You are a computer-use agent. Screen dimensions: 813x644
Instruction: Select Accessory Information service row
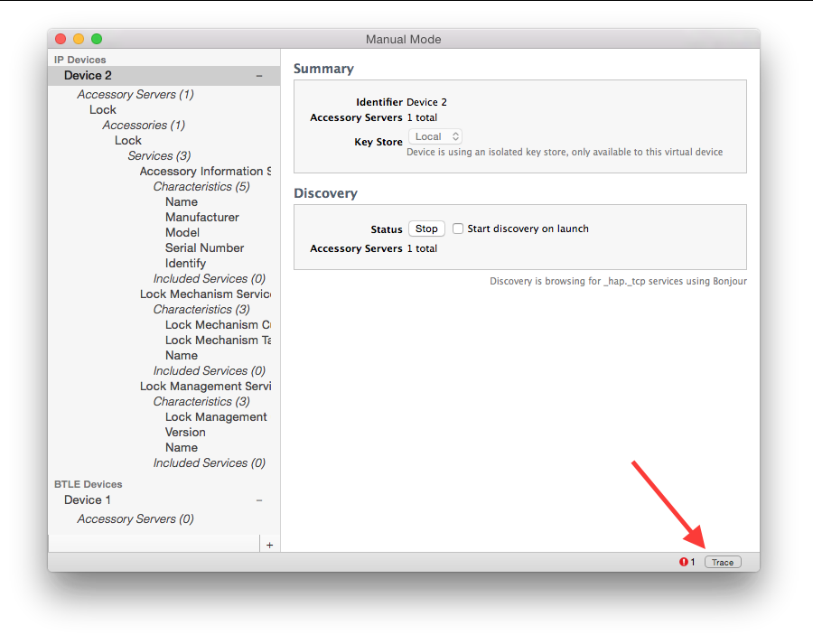[205, 171]
